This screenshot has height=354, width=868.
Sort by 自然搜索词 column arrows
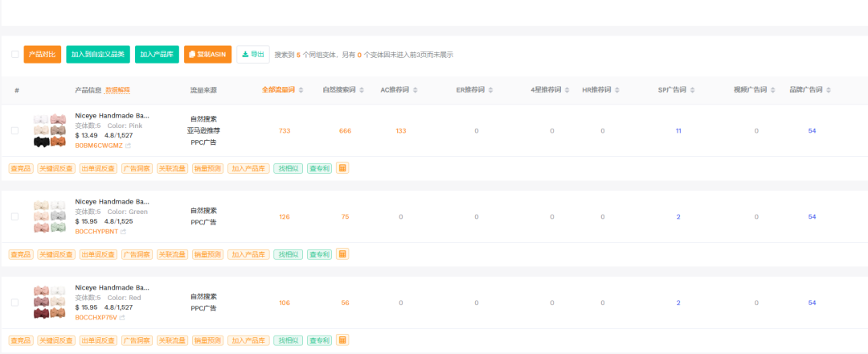click(361, 90)
